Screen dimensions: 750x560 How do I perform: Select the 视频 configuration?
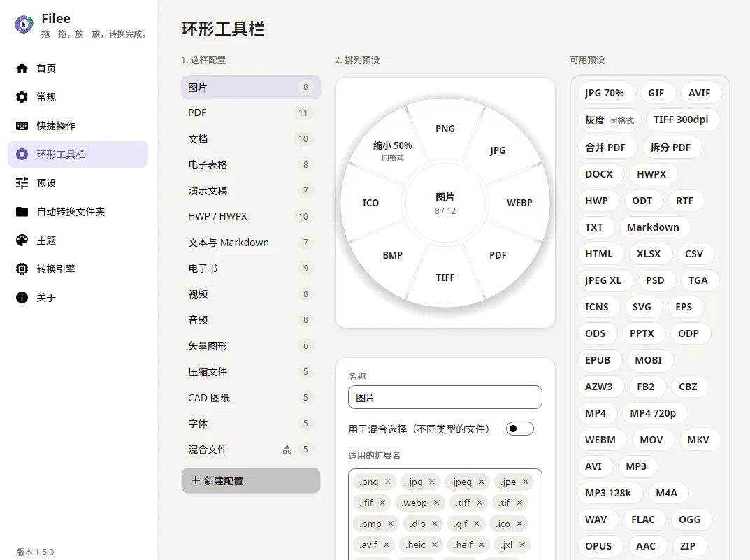point(251,294)
